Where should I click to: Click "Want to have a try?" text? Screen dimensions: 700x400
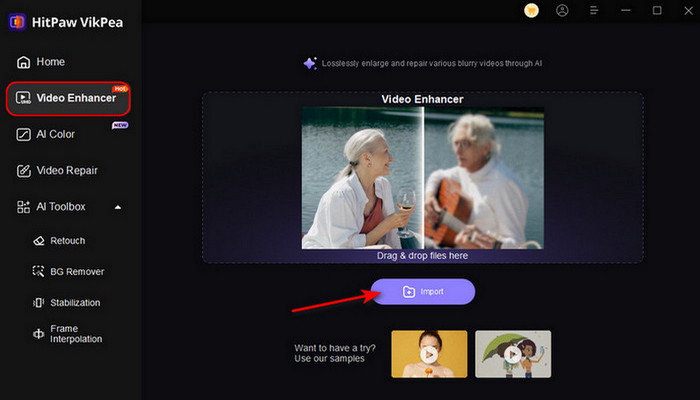point(335,348)
